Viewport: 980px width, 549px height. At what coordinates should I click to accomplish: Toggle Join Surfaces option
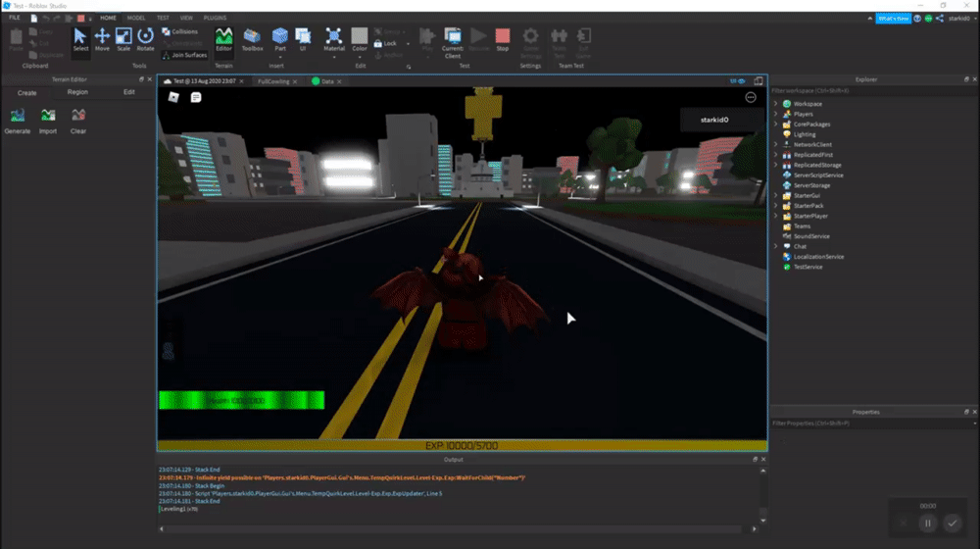pyautogui.click(x=184, y=55)
